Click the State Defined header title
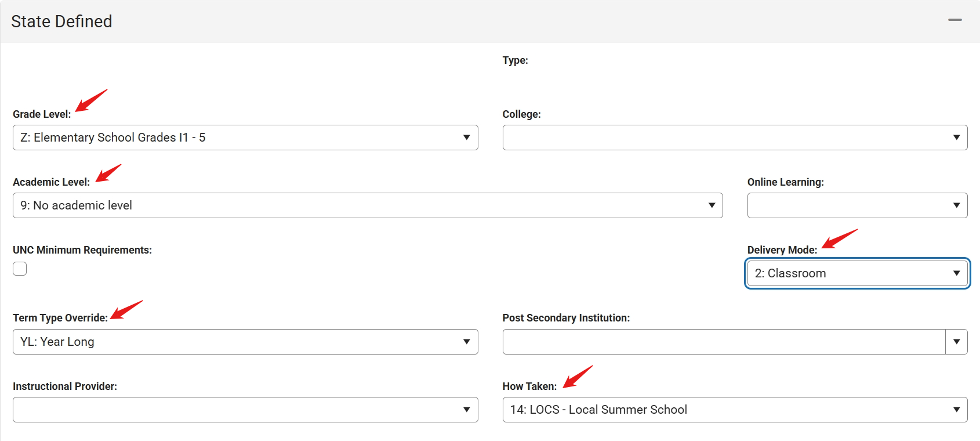Screen dimensions: 980x441 (61, 21)
